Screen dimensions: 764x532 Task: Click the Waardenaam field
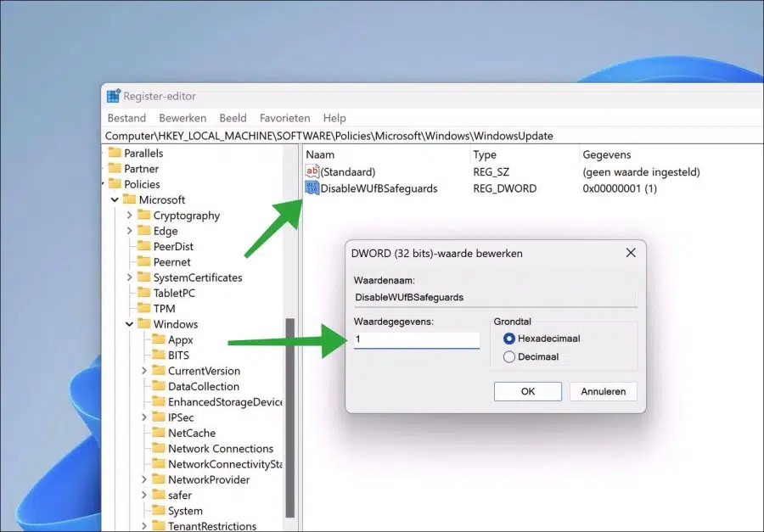[x=496, y=298]
